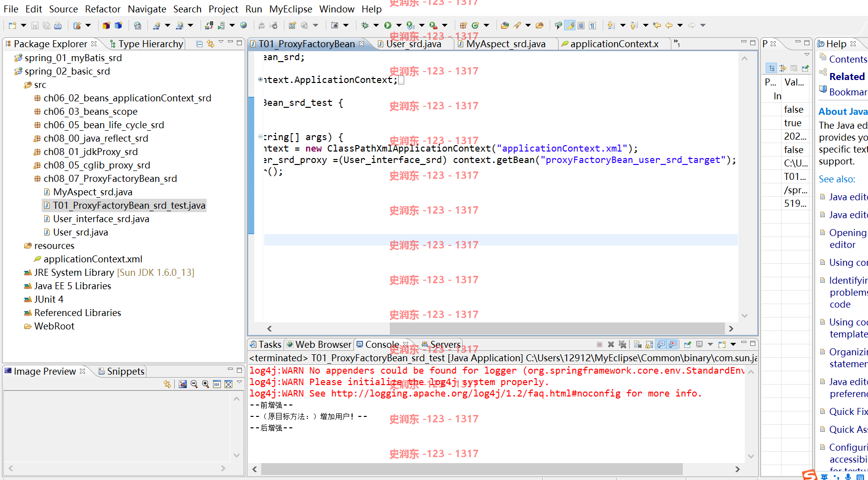Switch to MyAspect_srd.java editor tab
The width and height of the screenshot is (868, 480).
click(506, 44)
